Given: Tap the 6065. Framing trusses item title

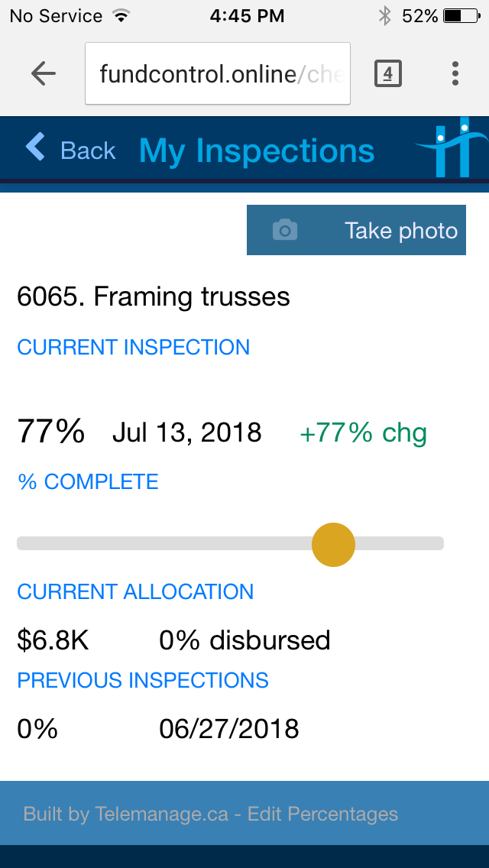Looking at the screenshot, I should pos(154,296).
